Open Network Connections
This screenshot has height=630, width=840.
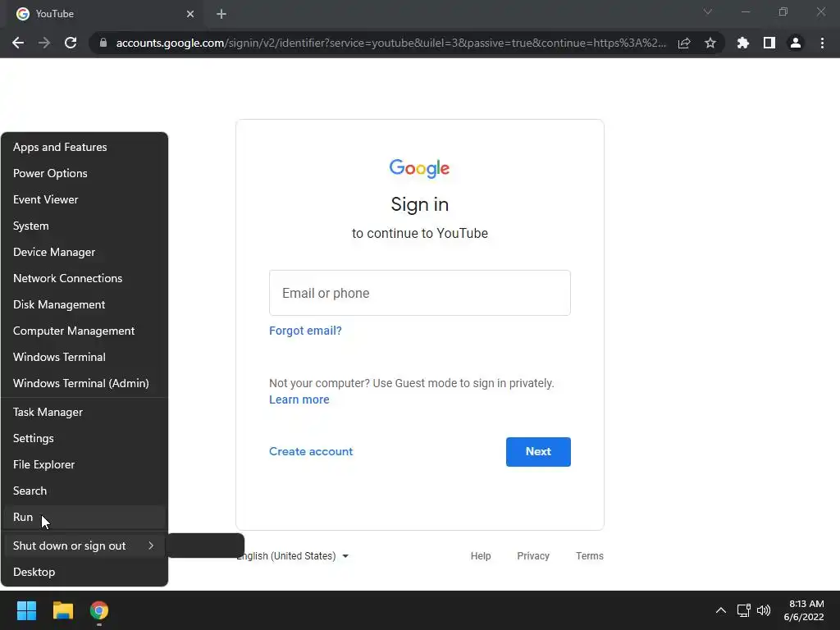point(84,278)
